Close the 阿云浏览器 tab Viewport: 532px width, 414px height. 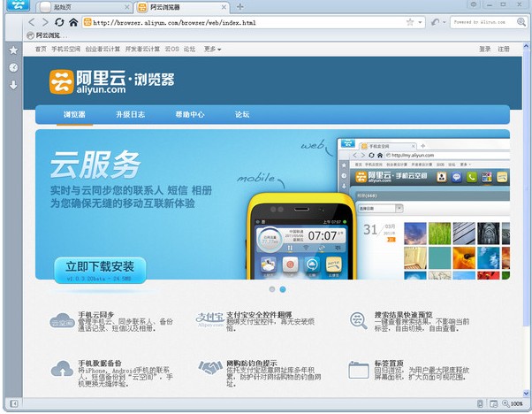coord(224,7)
